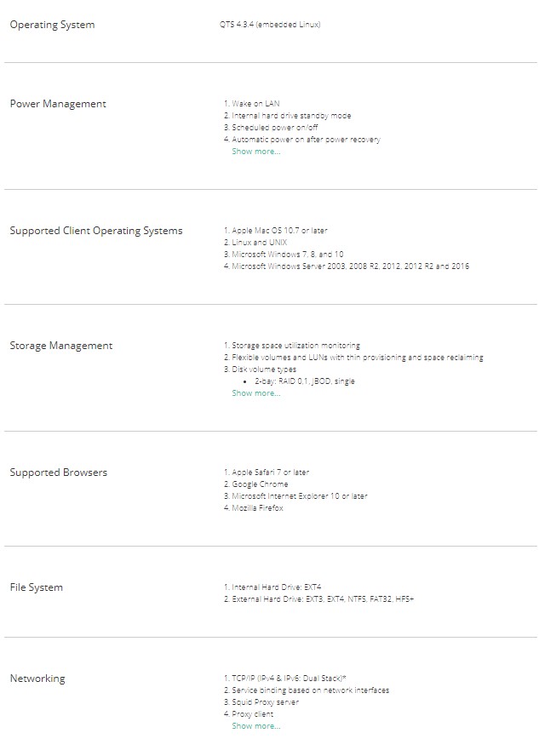Click the Mozilla Firefox browser entry
Image resolution: width=539 pixels, height=756 pixels.
257,508
